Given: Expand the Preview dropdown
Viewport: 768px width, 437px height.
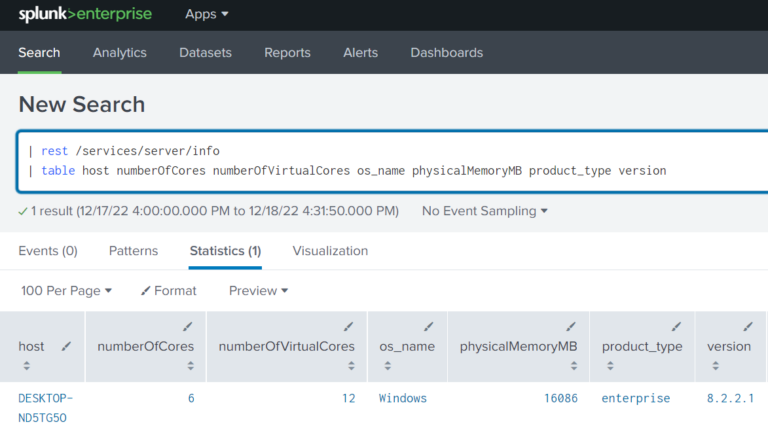Looking at the screenshot, I should click(x=258, y=290).
